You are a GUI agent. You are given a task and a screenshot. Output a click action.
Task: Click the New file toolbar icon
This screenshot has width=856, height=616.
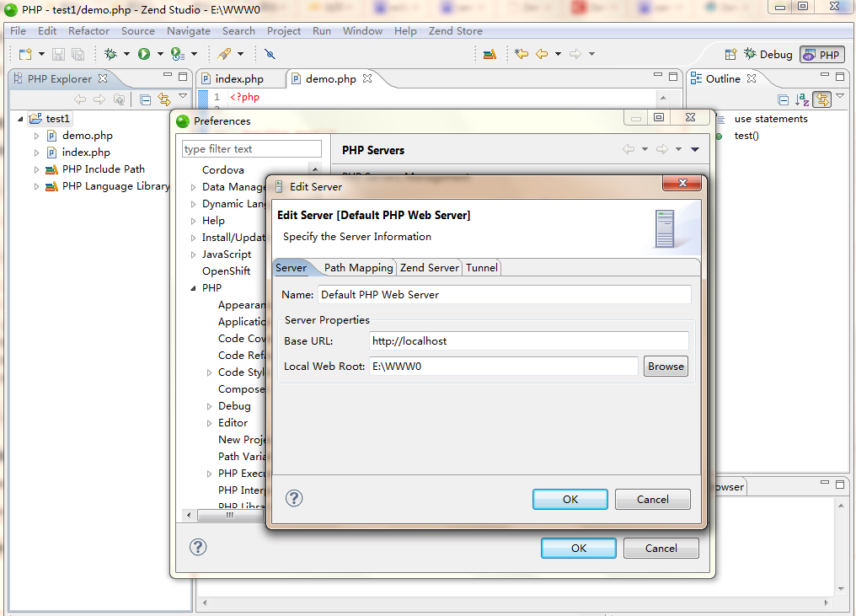(25, 54)
